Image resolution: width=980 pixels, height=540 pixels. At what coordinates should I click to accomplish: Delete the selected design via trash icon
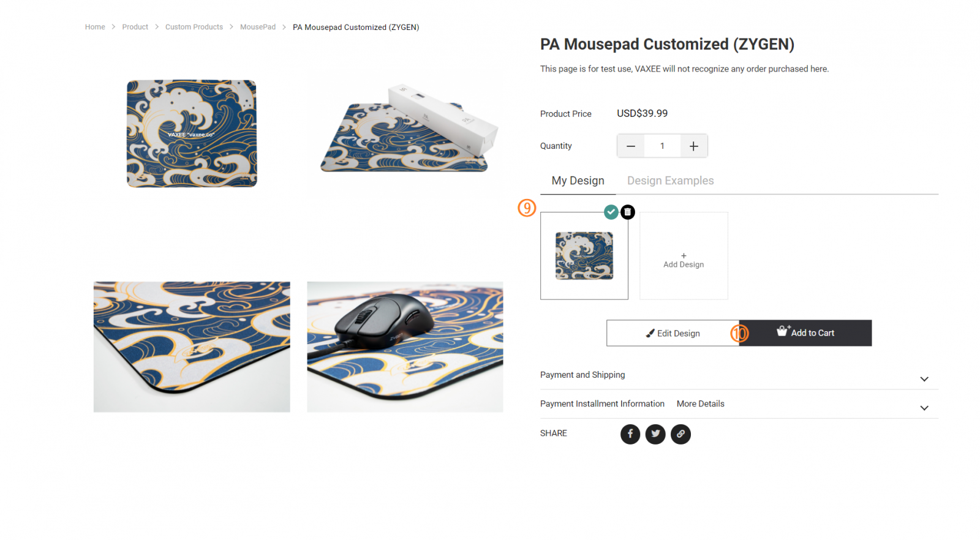[x=628, y=212]
